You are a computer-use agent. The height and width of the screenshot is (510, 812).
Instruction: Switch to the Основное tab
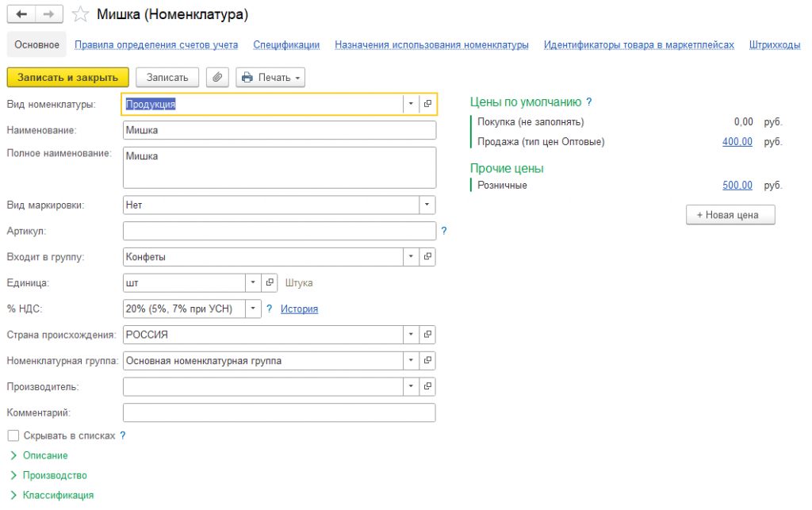pyautogui.click(x=36, y=44)
